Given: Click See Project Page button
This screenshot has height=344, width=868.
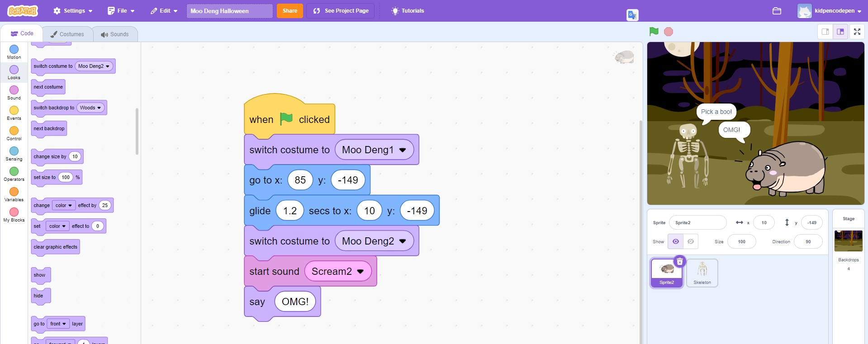Looking at the screenshot, I should 341,11.
